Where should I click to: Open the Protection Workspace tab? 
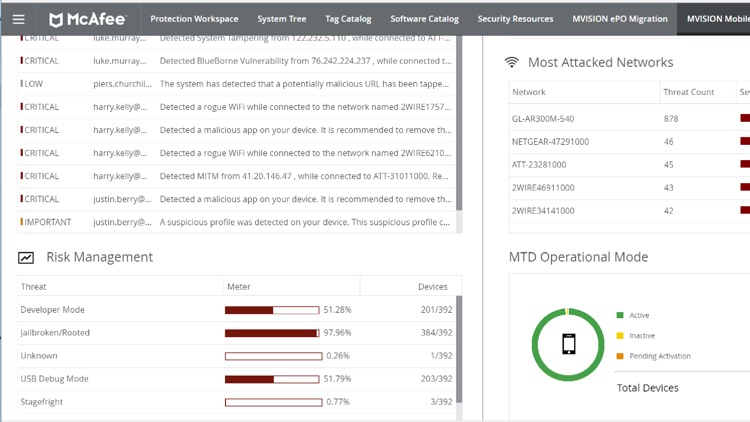[194, 19]
